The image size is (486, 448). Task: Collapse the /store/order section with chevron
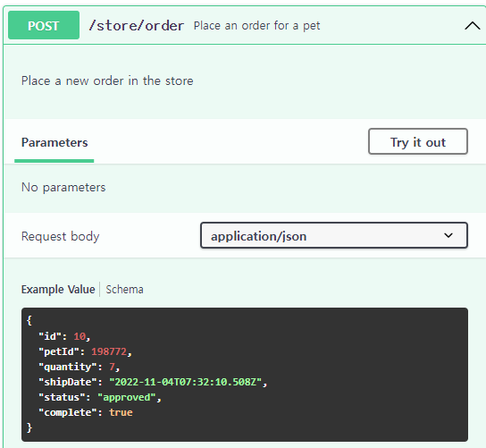[472, 26]
